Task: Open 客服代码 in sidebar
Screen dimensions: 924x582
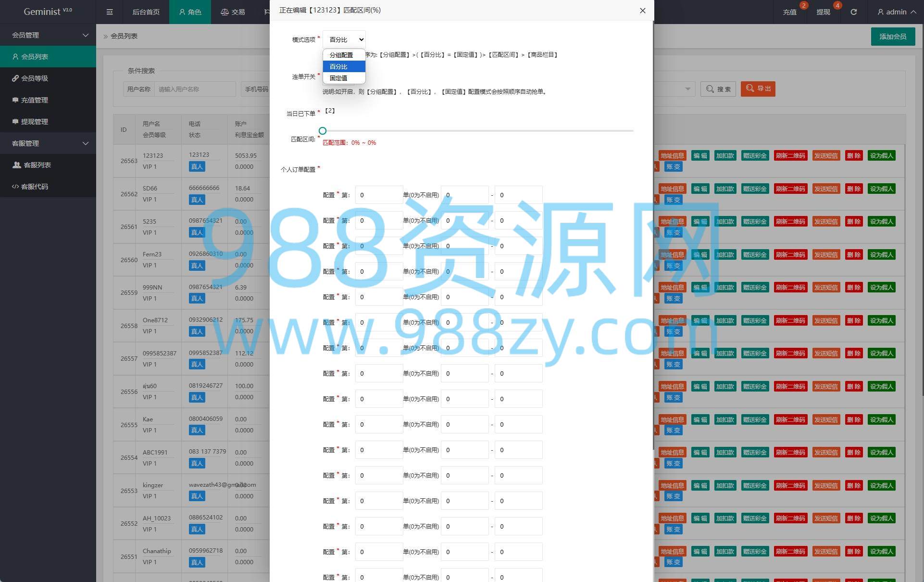Action: (x=34, y=187)
